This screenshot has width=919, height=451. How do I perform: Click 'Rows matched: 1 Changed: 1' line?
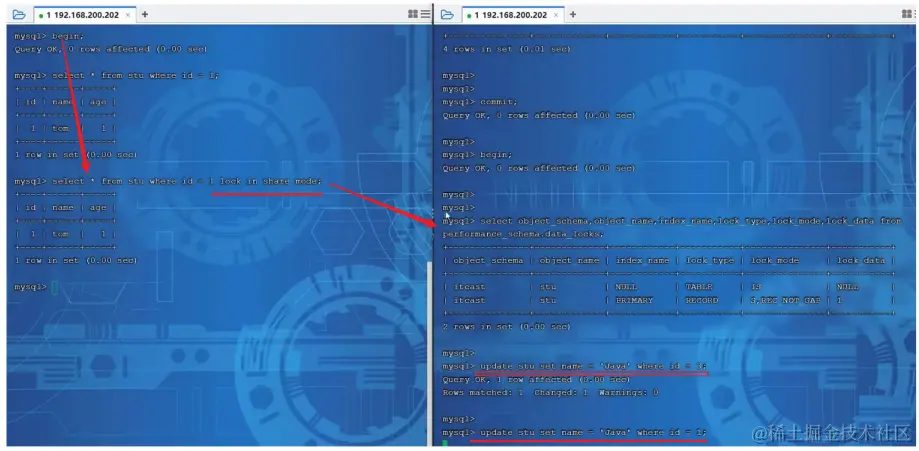coord(550,392)
